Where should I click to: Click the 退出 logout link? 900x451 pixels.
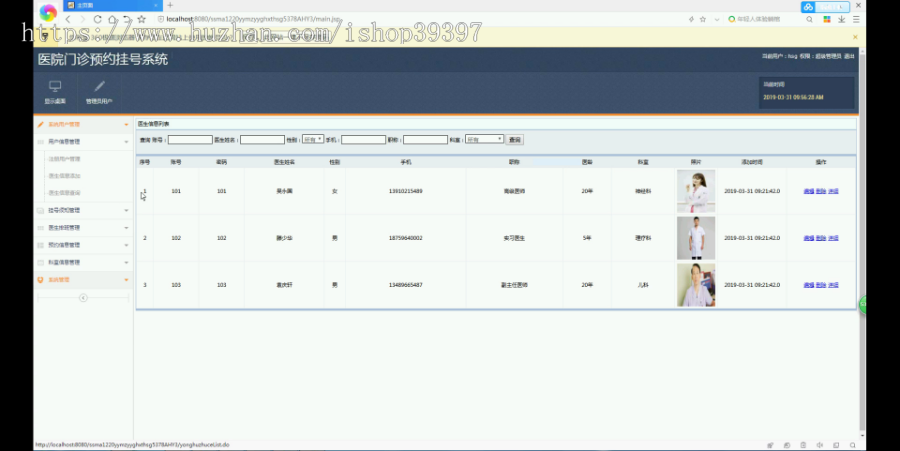coord(849,56)
